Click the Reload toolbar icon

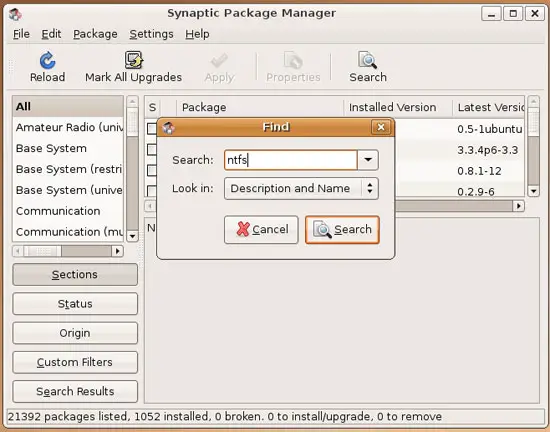47,60
